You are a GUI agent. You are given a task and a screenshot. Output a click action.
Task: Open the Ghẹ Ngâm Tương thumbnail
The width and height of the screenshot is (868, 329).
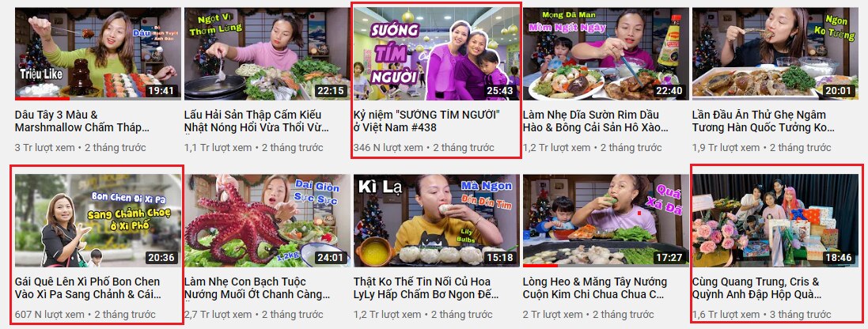[775, 54]
